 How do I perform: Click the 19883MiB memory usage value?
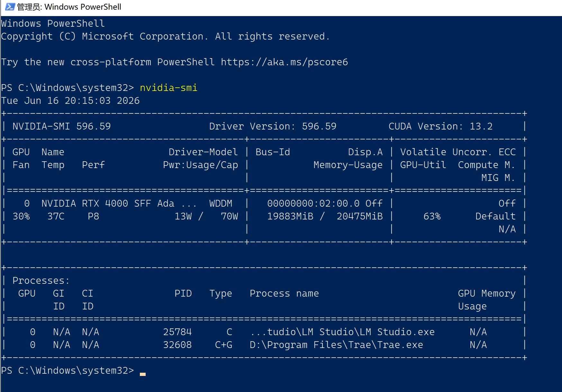(290, 216)
